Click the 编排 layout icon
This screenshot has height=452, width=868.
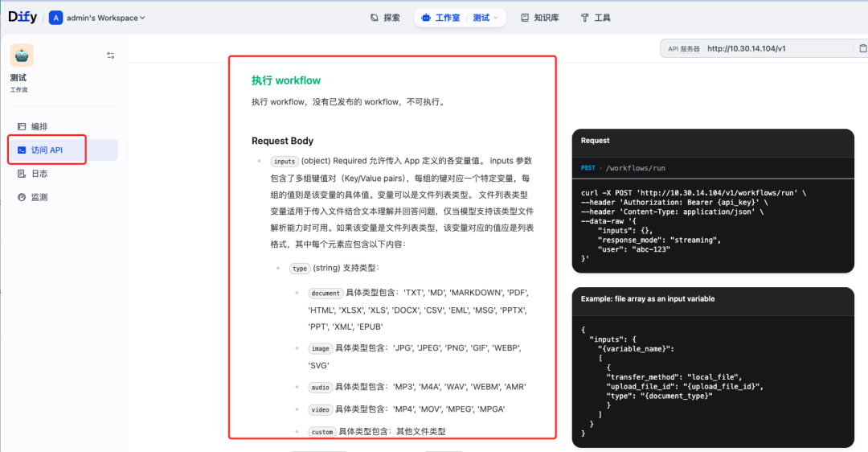22,126
